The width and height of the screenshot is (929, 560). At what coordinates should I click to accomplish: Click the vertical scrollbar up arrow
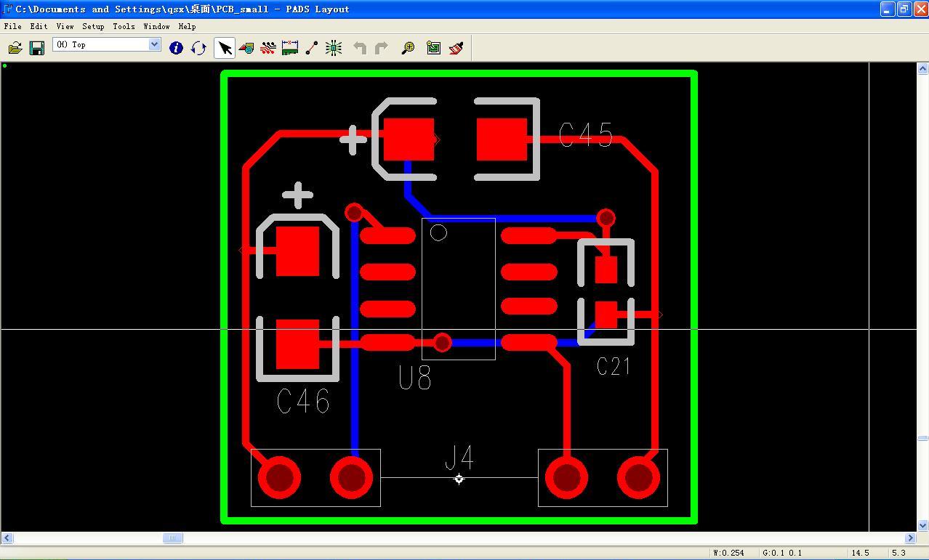pos(922,69)
